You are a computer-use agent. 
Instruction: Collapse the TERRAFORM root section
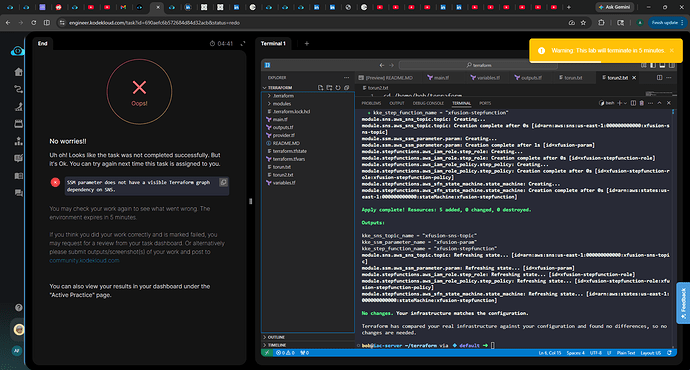280,88
